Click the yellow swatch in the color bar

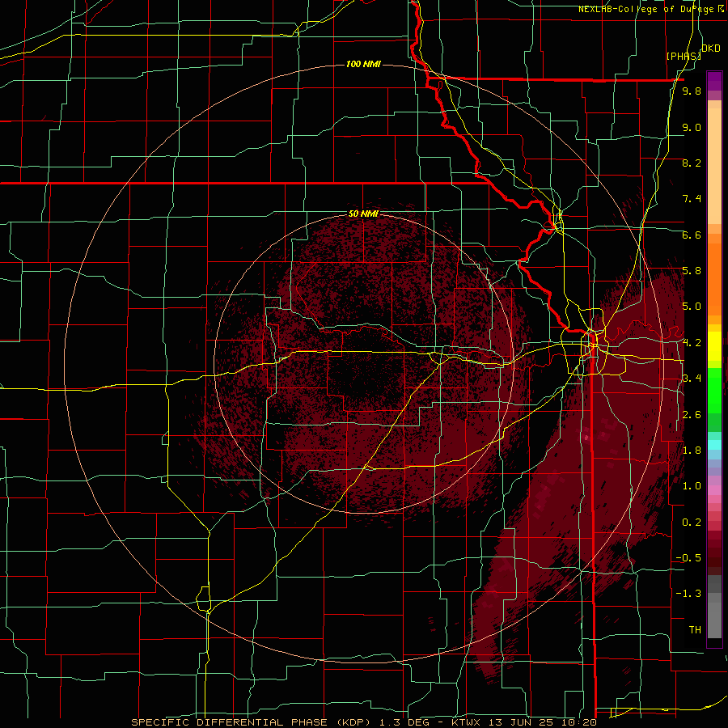tap(714, 346)
